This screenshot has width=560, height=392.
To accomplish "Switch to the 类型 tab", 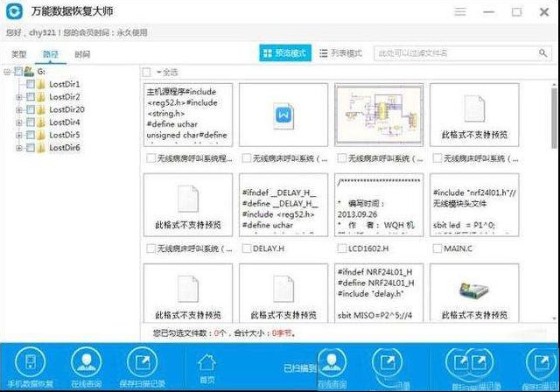I will 19,54.
